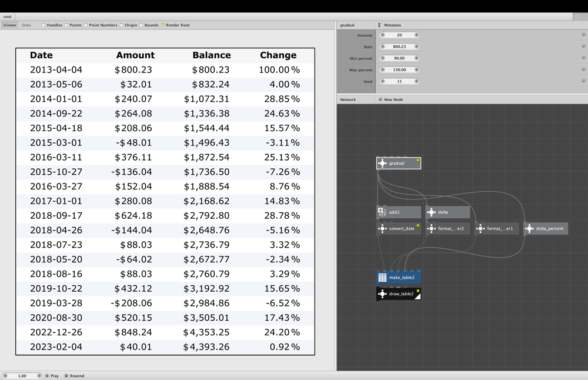Increase the Amount value arrow
The image size is (588, 380).
(x=416, y=35)
